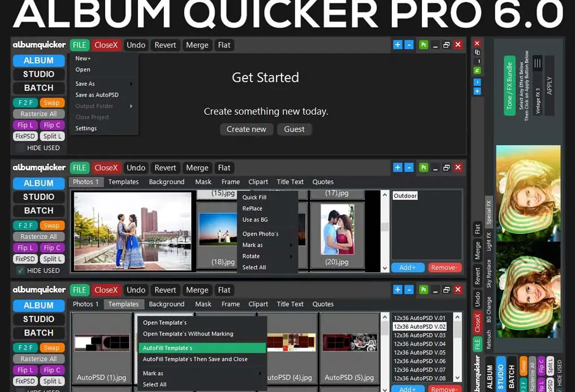
Task: Click Remove- button under Outdoor list
Action: tap(444, 267)
